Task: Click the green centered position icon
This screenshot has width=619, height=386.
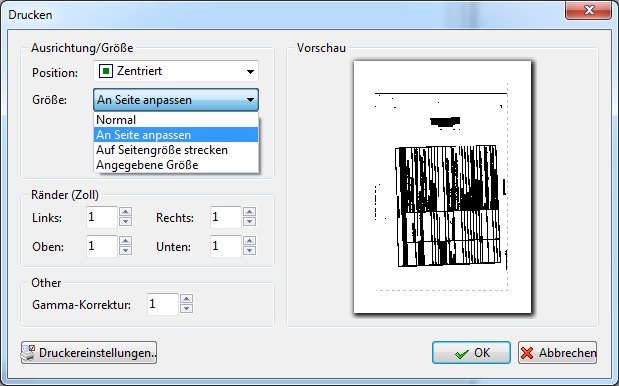Action: (x=105, y=71)
